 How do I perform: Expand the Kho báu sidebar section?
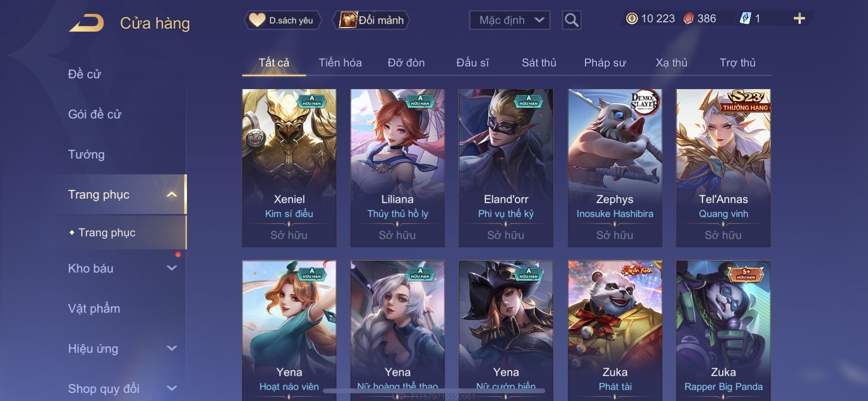pyautogui.click(x=171, y=268)
